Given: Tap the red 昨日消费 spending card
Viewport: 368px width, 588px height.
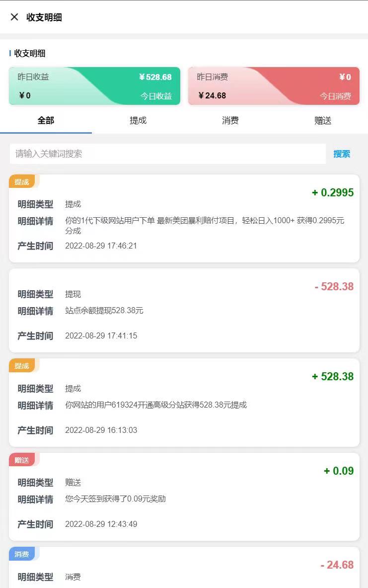Looking at the screenshot, I should 274,86.
